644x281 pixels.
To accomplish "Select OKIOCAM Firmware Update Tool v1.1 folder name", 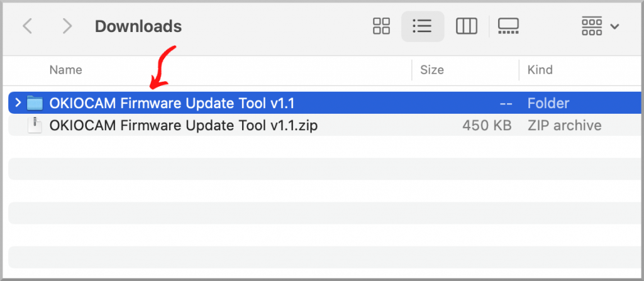I will 172,102.
